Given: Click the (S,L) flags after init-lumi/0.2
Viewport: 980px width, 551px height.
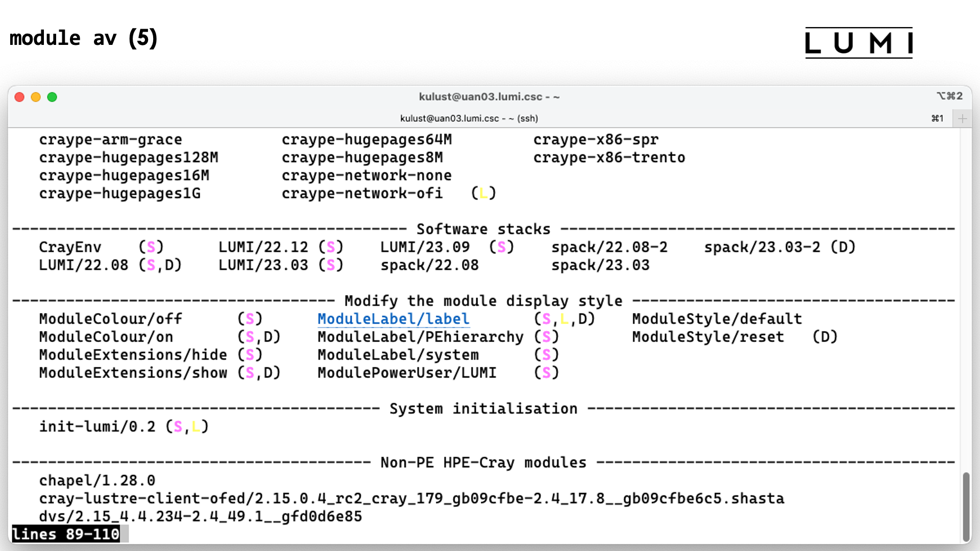Looking at the screenshot, I should (187, 427).
